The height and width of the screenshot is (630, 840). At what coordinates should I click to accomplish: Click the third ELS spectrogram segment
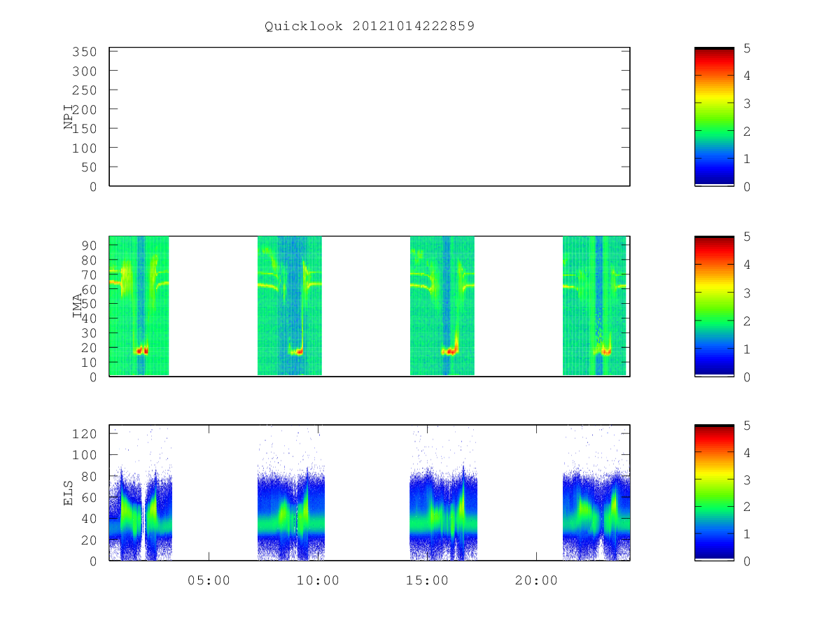(x=444, y=493)
